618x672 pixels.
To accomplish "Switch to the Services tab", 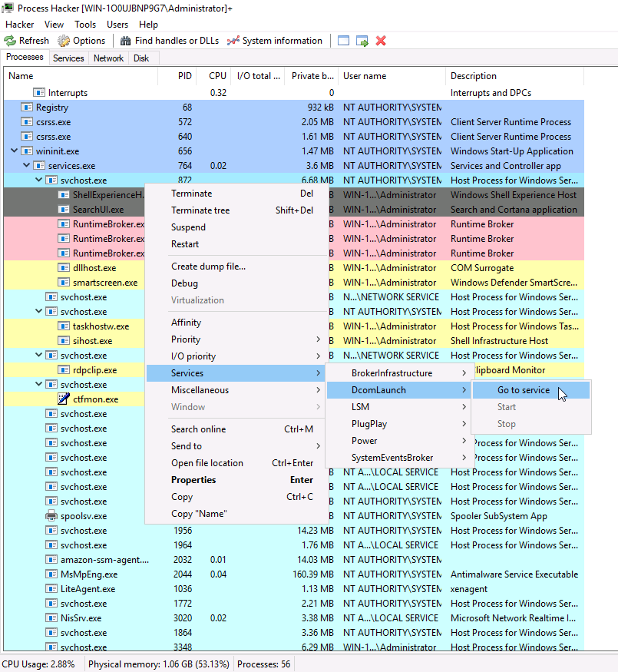I will [x=68, y=58].
